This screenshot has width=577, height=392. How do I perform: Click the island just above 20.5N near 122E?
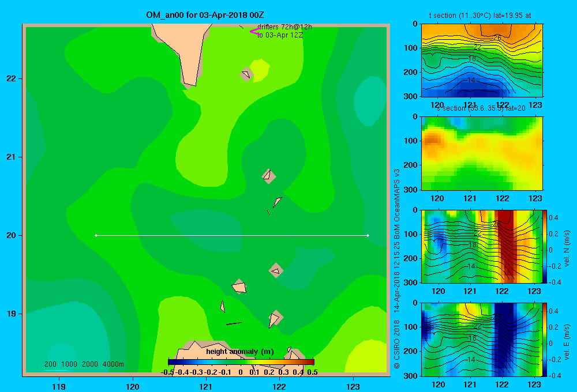point(269,176)
